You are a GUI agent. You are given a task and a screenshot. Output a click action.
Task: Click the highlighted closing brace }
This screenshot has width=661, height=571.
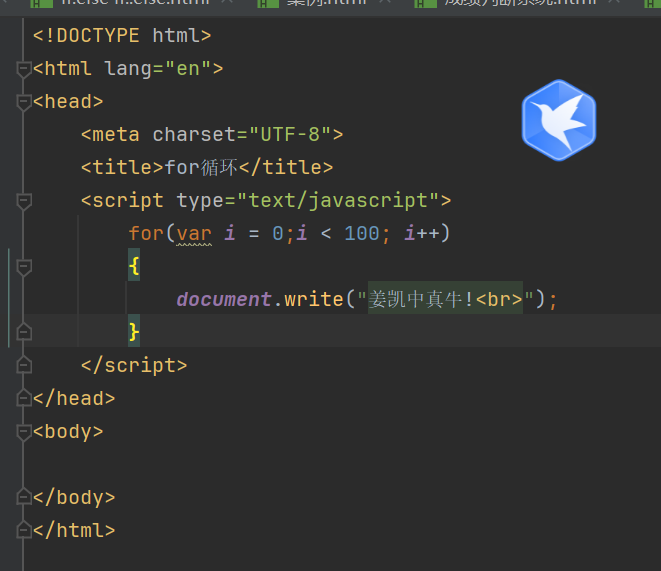[134, 332]
